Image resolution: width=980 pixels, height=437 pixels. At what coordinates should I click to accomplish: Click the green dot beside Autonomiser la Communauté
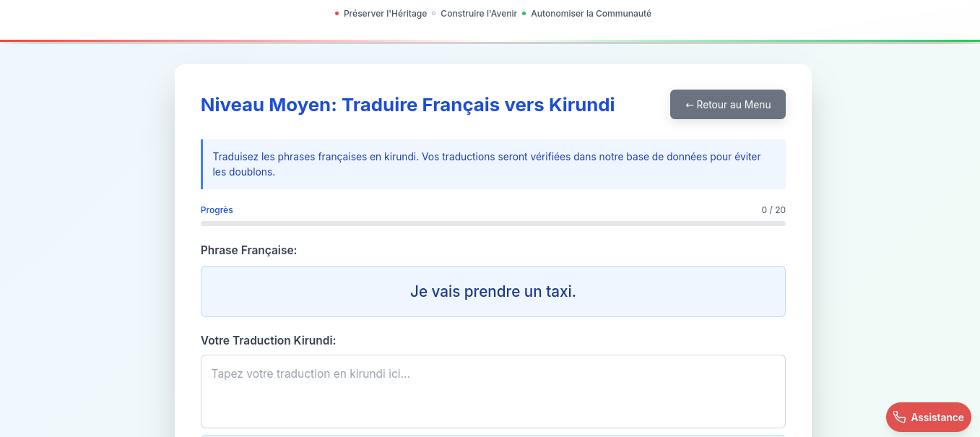(x=524, y=13)
